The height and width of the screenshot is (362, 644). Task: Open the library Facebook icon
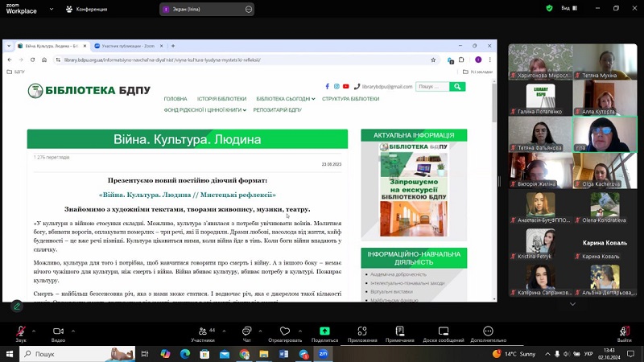(x=328, y=87)
